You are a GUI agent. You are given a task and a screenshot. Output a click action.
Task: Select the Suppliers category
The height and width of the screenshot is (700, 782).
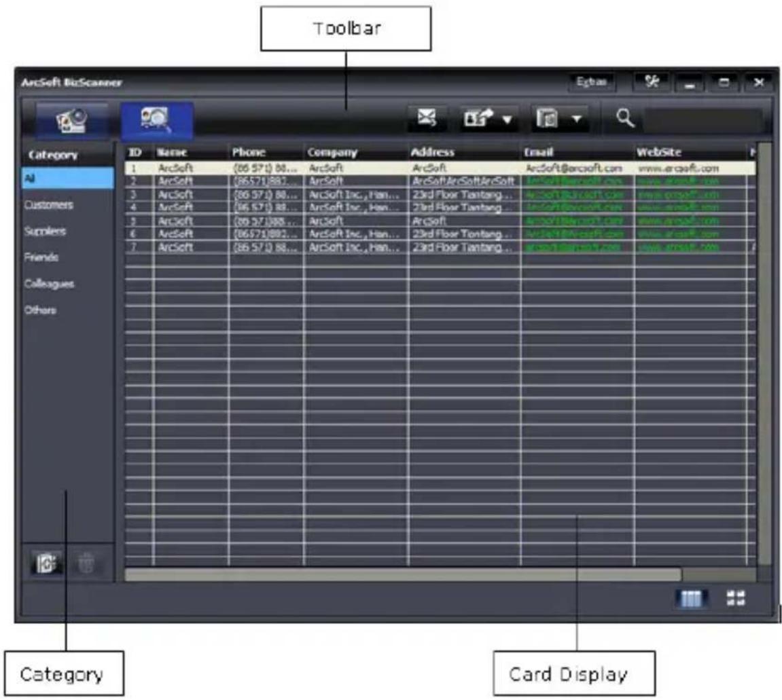click(x=45, y=231)
